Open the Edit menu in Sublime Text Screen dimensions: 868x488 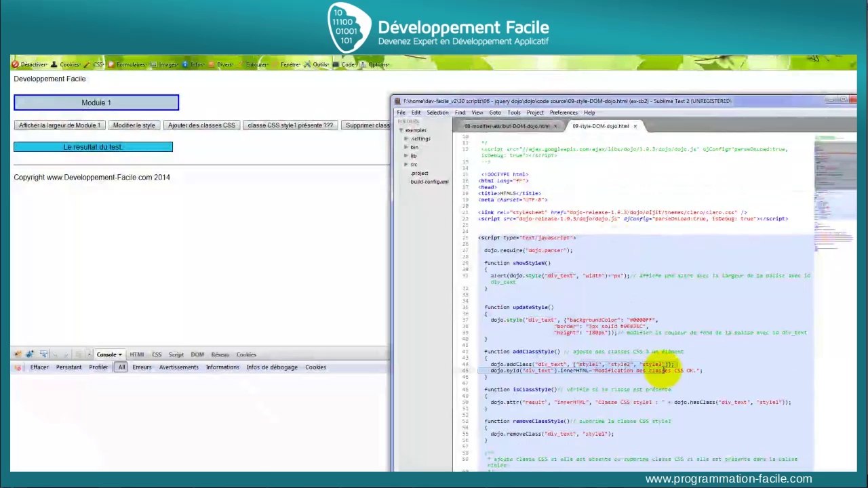[x=416, y=113]
